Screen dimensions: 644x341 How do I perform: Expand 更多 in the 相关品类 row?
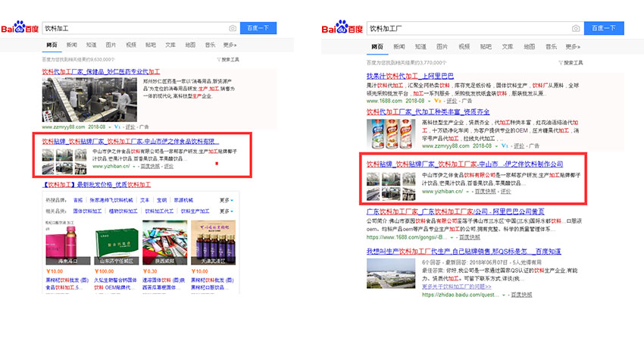tap(227, 211)
